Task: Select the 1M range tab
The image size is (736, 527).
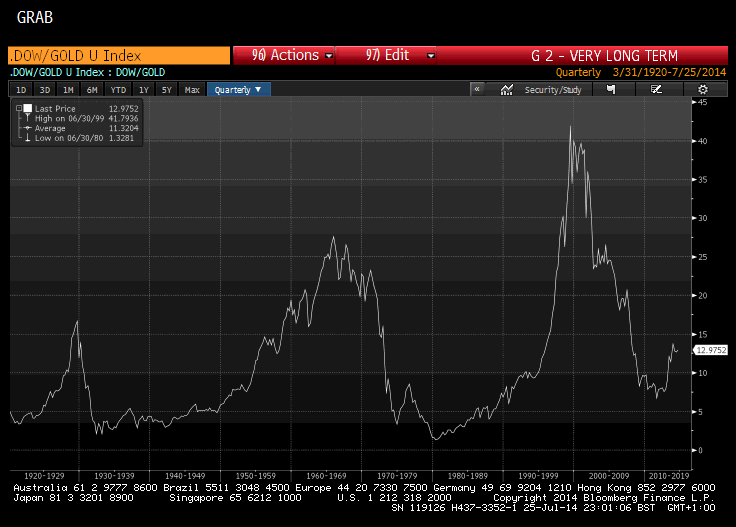Action: click(68, 90)
